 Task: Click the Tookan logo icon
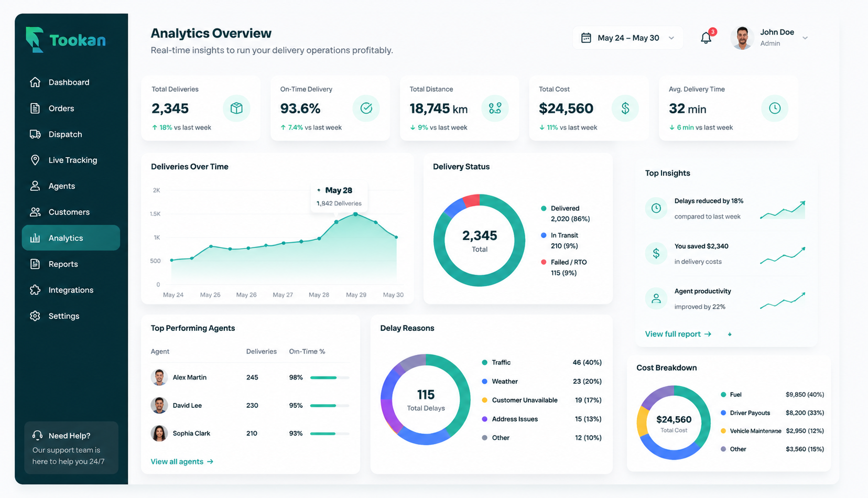[x=35, y=40]
